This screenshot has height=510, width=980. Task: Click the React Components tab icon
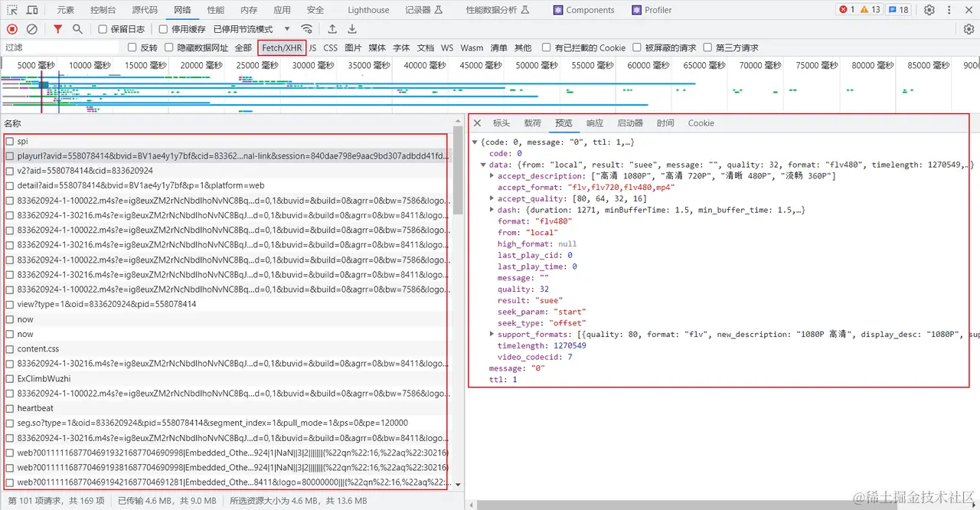click(x=559, y=10)
